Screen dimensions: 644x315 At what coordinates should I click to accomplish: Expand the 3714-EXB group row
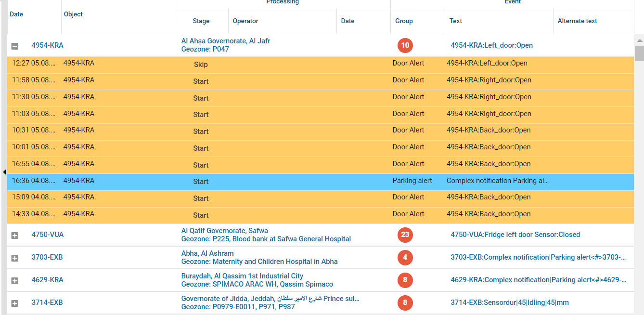(14, 303)
